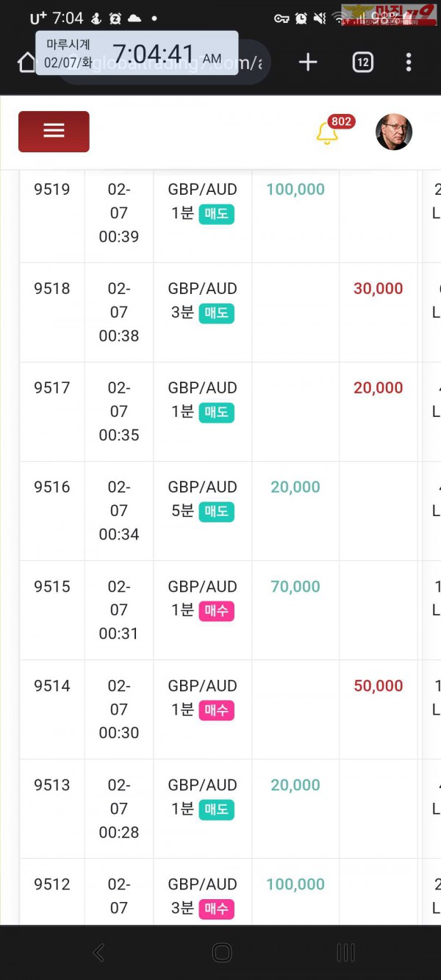Tap the 매도 tag on row 9516

[216, 512]
